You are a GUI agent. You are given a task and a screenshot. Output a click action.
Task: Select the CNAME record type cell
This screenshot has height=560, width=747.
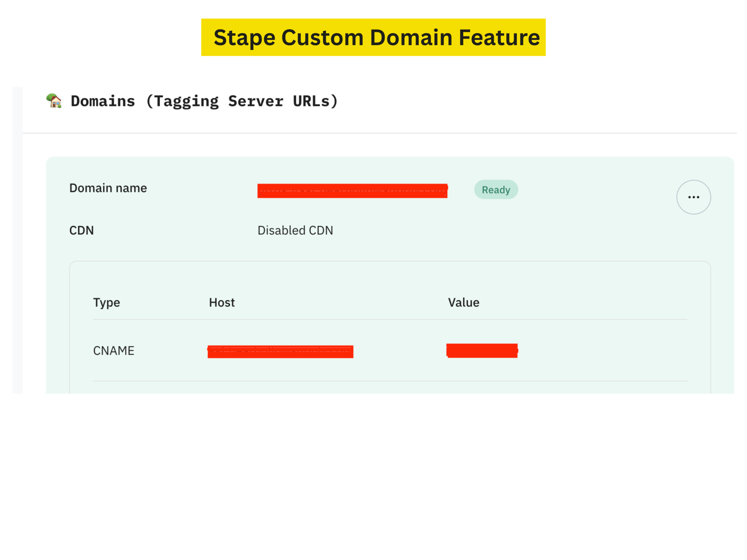tap(114, 351)
